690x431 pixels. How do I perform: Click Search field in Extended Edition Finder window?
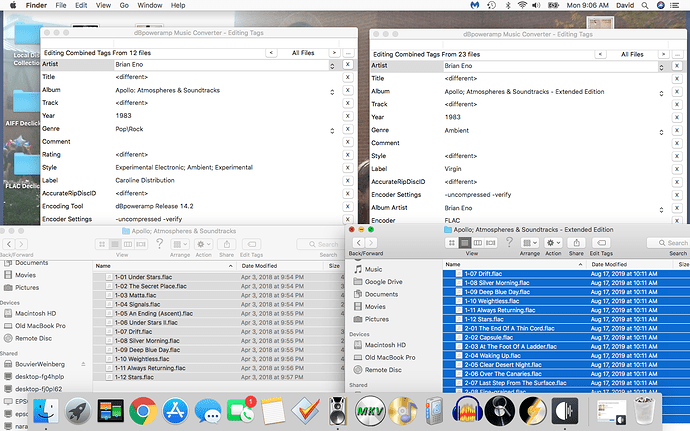point(668,243)
